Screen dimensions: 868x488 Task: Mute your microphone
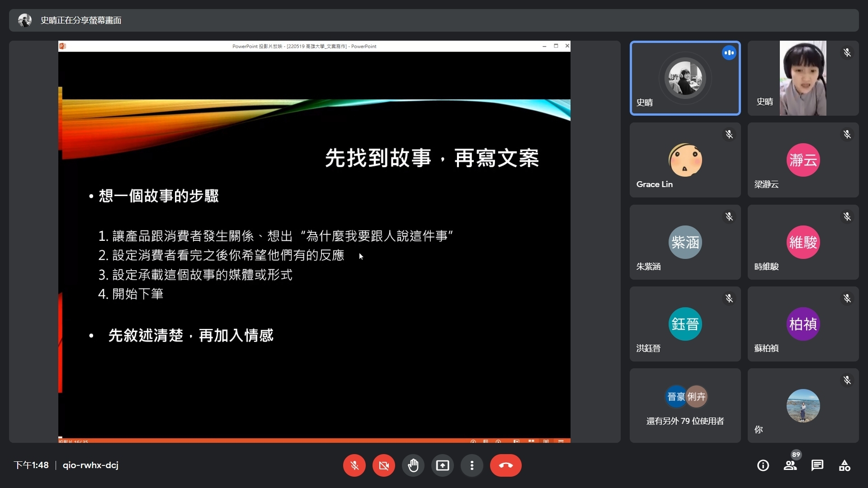pos(354,465)
